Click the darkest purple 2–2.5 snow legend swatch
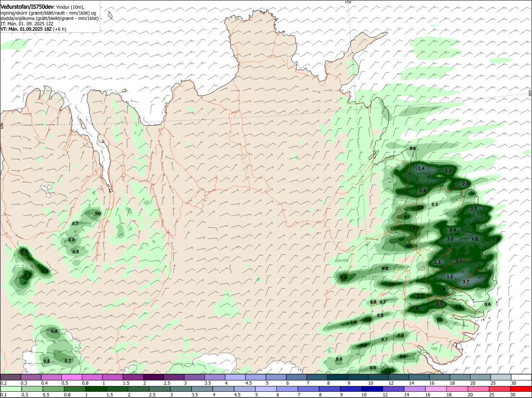The width and height of the screenshot is (532, 398). point(153,377)
